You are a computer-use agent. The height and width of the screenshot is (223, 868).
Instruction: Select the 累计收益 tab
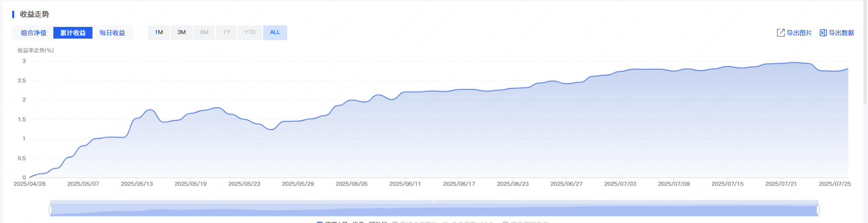tap(73, 33)
